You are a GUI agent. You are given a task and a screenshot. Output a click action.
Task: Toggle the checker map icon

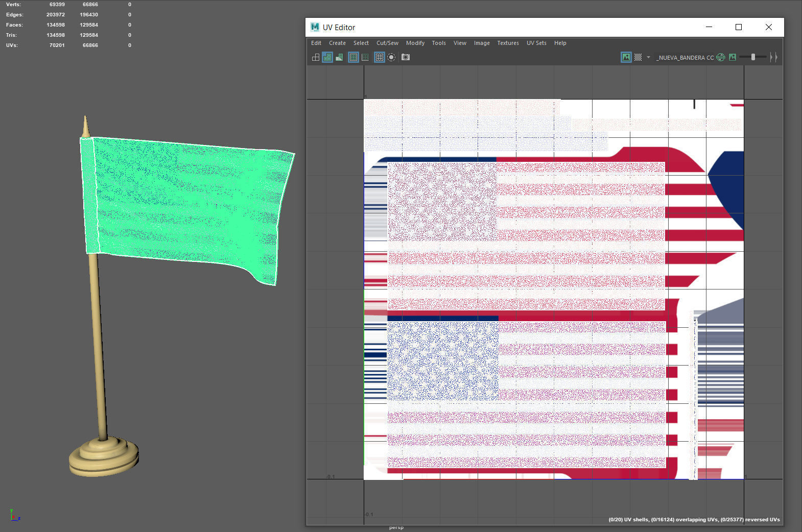[x=638, y=57]
